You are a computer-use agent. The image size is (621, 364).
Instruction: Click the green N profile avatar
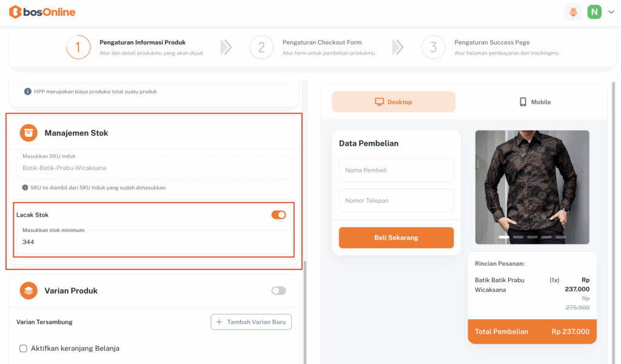click(x=594, y=12)
